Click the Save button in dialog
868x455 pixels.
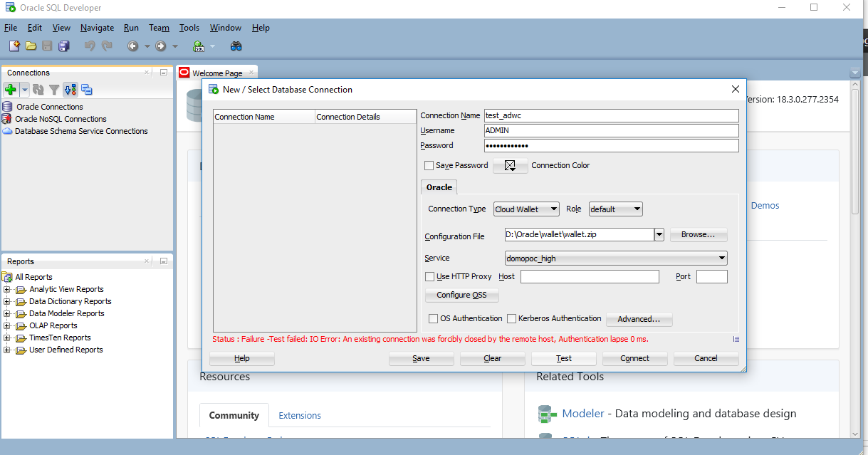tap(421, 358)
